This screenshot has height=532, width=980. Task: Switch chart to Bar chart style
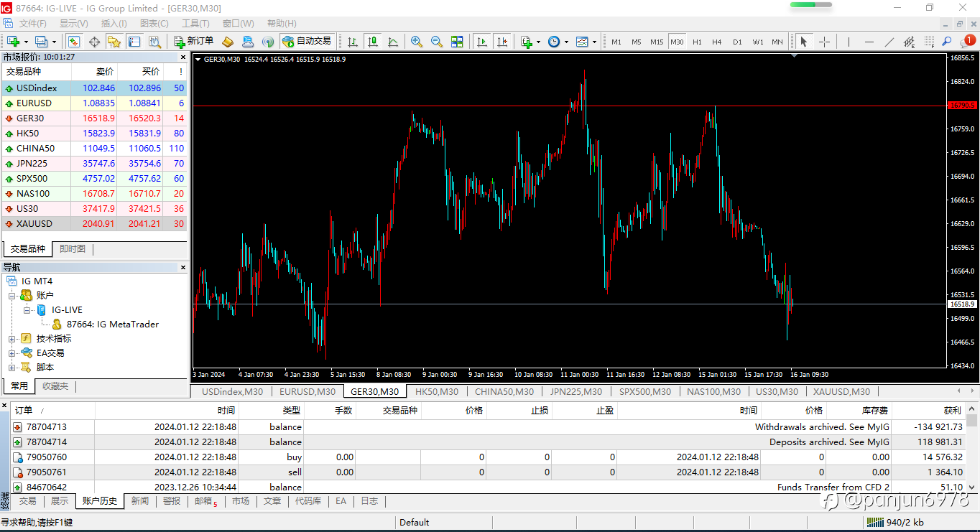pos(353,42)
